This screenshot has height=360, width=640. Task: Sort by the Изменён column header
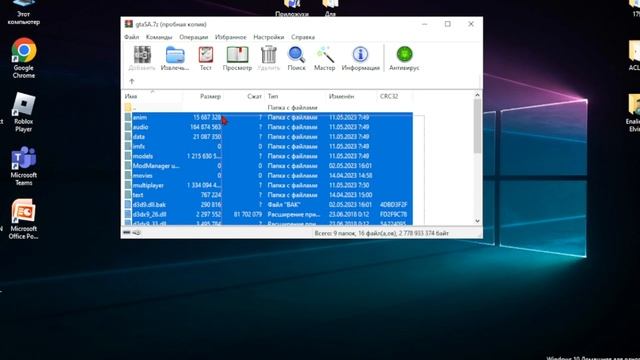point(351,96)
